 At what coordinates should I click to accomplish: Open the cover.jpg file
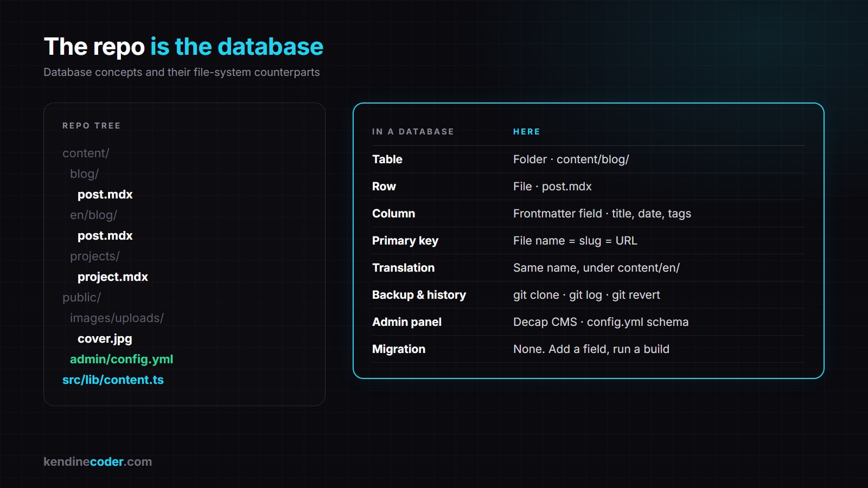[x=105, y=339]
